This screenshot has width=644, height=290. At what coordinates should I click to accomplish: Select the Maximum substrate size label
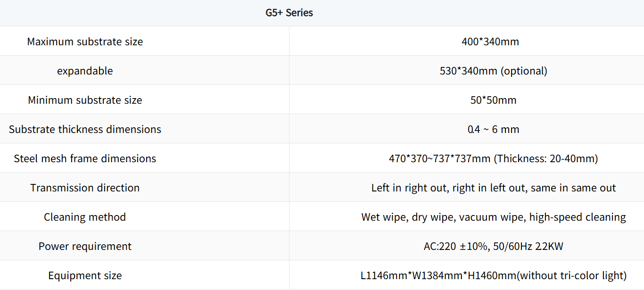click(85, 41)
